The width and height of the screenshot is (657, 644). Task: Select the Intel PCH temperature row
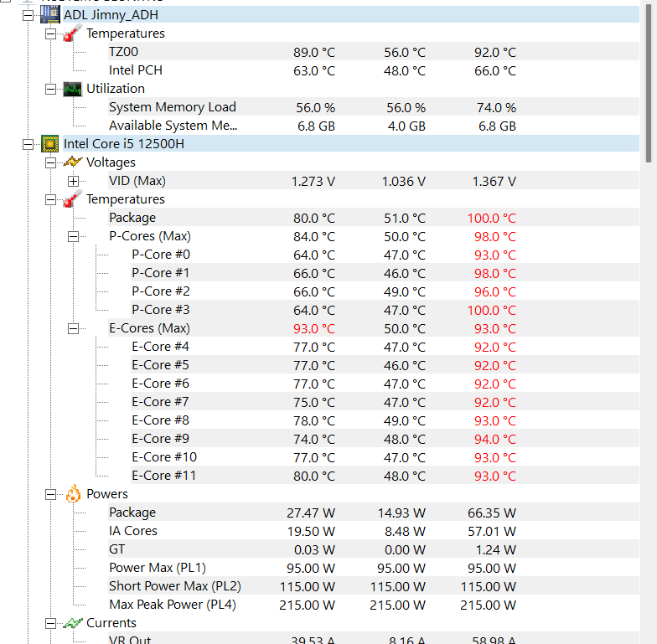point(374,70)
